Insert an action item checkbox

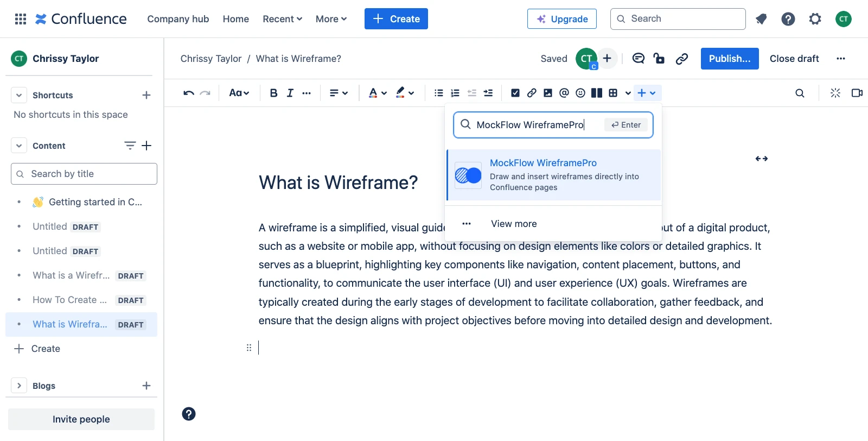point(515,93)
